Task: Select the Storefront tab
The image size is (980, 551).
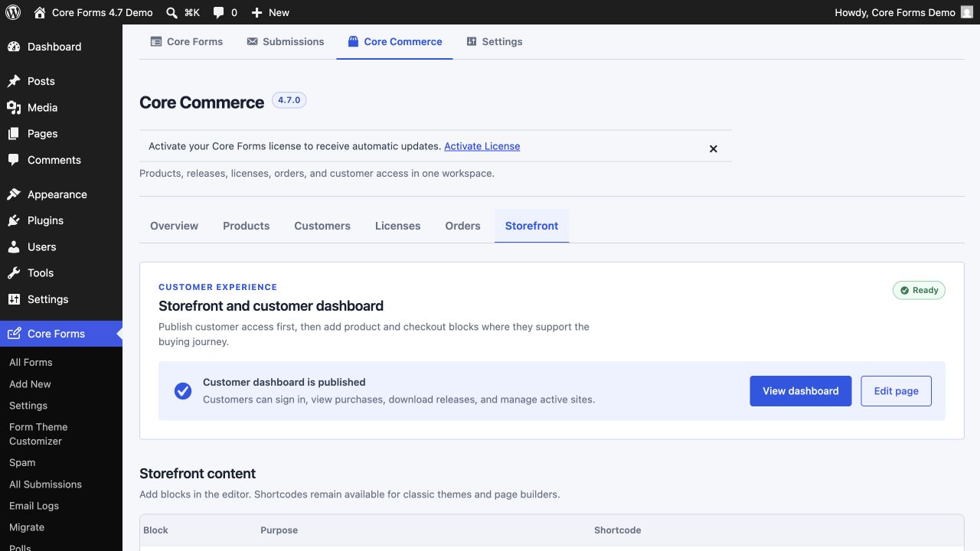Action: coord(531,226)
